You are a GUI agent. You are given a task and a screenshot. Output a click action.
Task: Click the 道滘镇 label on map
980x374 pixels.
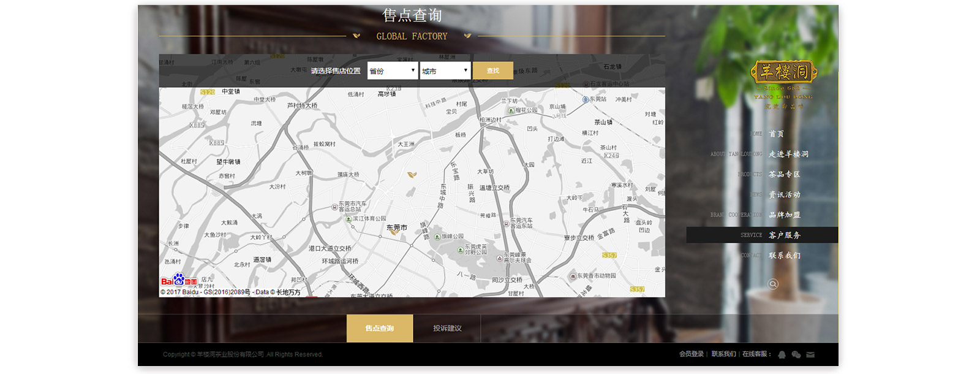pyautogui.click(x=262, y=260)
